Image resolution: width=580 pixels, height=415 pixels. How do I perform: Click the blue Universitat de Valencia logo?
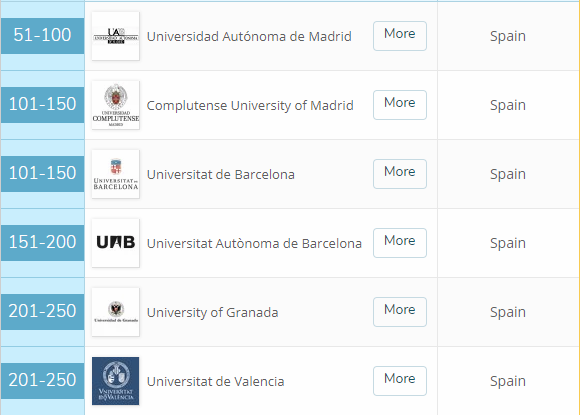pyautogui.click(x=115, y=381)
